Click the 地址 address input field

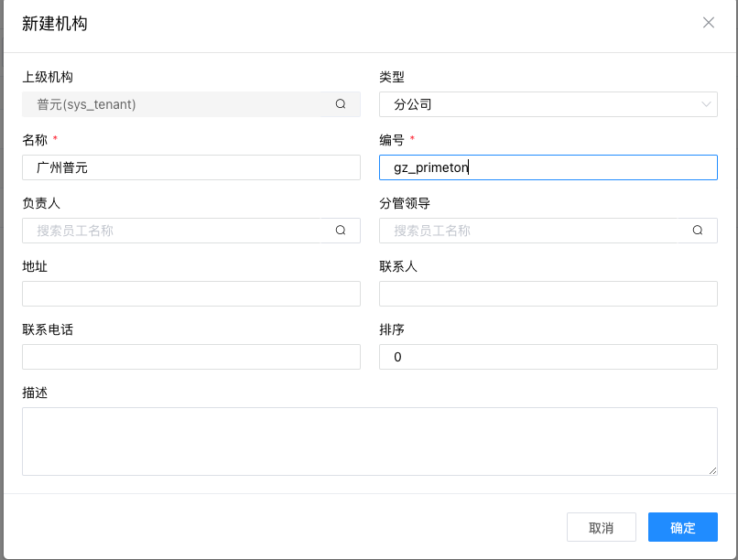click(190, 293)
